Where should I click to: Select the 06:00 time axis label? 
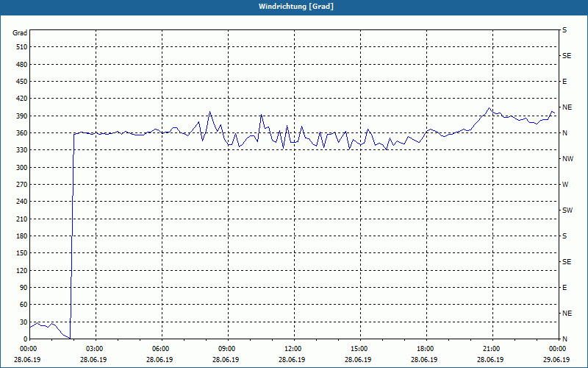pos(162,349)
